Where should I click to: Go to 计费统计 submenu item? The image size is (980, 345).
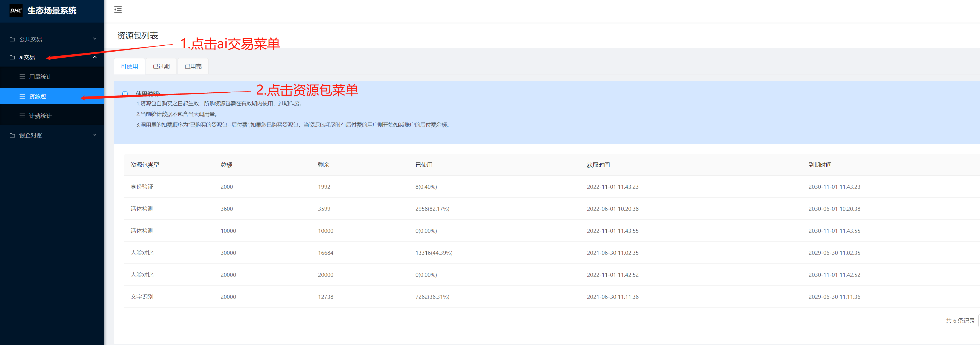[x=52, y=116]
